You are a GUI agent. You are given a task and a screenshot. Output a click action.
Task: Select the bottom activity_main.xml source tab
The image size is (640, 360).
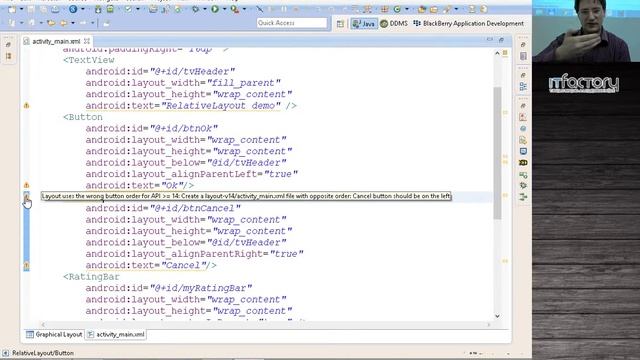coord(116,334)
